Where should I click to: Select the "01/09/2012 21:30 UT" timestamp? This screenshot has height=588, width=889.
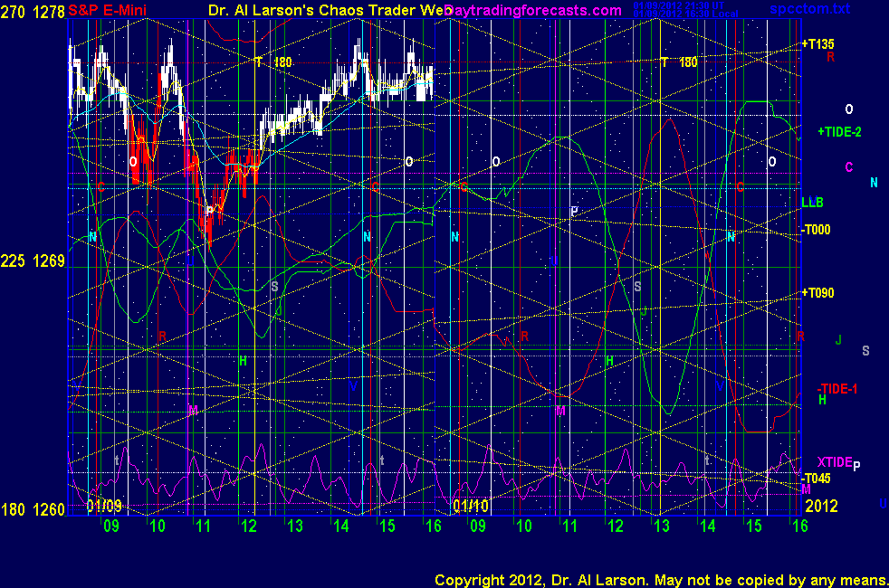click(x=679, y=5)
